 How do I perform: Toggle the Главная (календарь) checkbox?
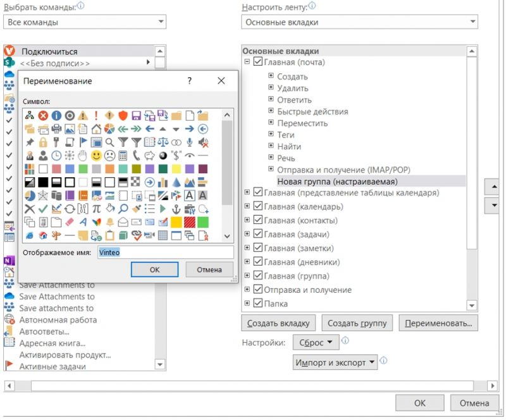tap(258, 206)
